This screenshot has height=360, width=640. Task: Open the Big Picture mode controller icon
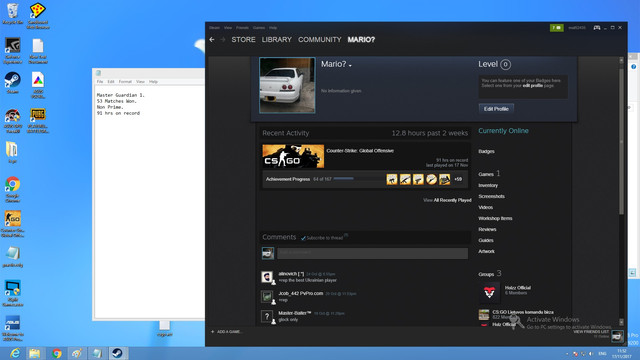pyautogui.click(x=597, y=28)
